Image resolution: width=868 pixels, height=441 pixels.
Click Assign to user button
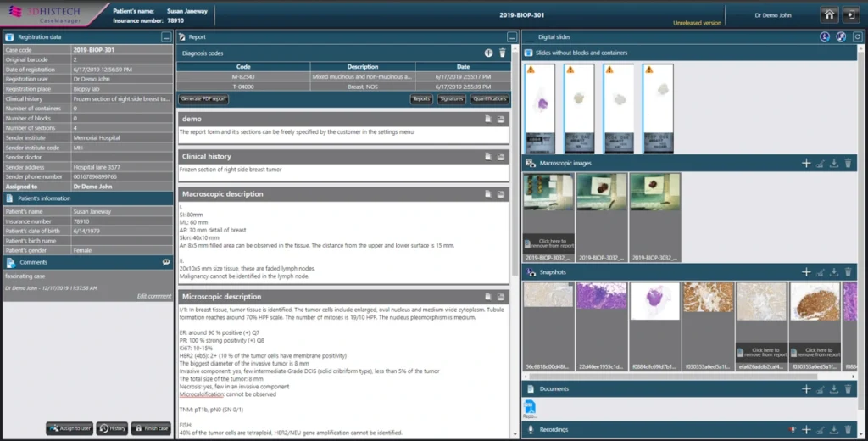click(x=70, y=428)
